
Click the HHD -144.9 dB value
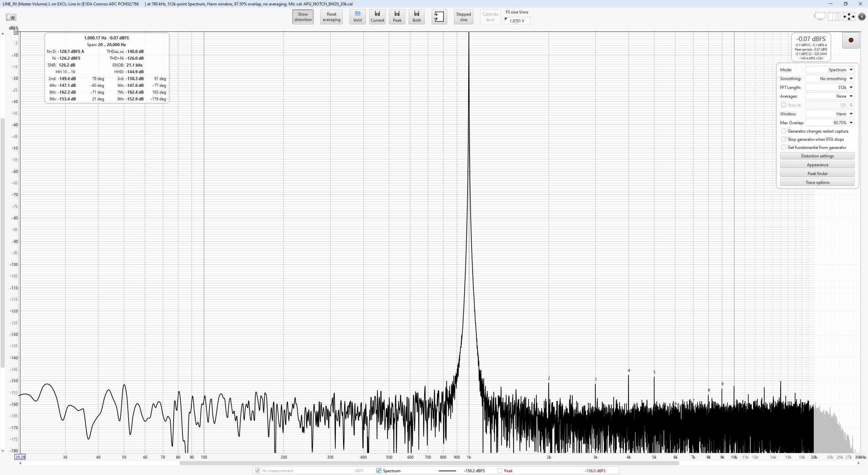coord(135,72)
